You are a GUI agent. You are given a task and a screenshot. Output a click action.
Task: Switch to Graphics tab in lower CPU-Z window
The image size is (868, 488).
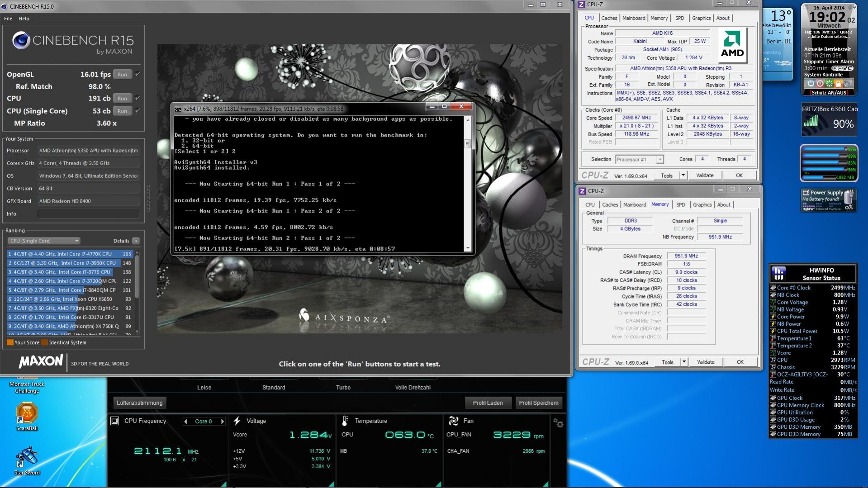point(702,205)
